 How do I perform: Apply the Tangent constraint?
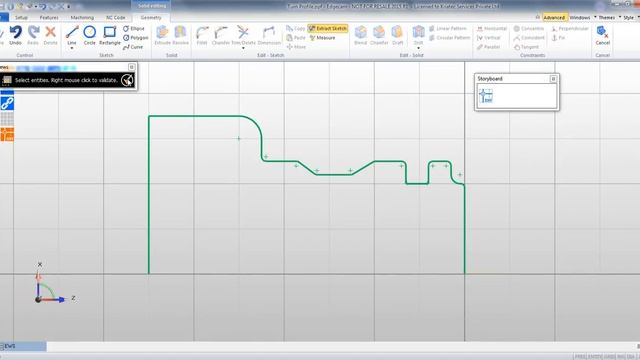click(x=527, y=47)
